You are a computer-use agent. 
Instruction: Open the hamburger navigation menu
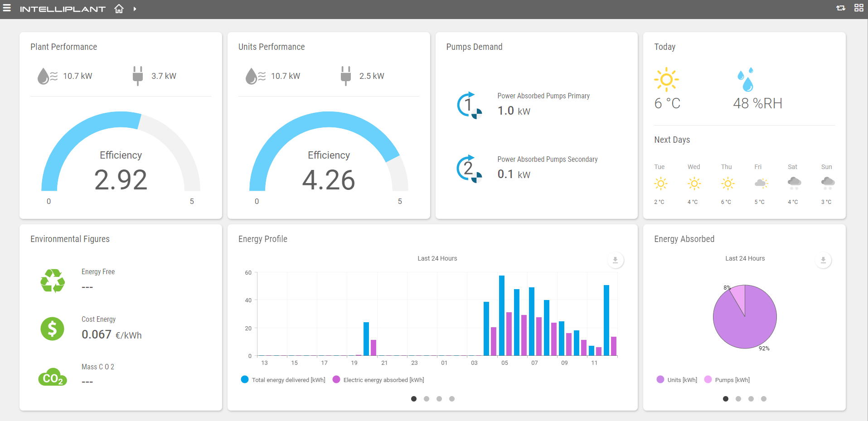tap(7, 8)
